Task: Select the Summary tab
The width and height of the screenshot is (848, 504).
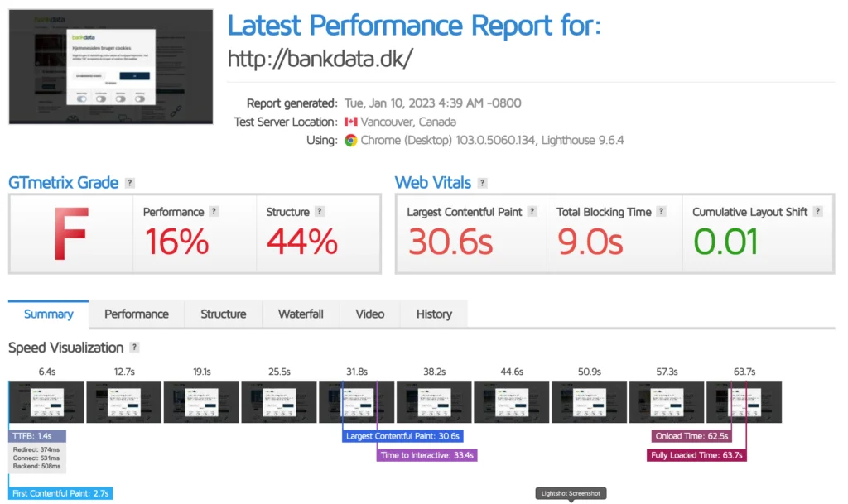Action: pyautogui.click(x=49, y=314)
